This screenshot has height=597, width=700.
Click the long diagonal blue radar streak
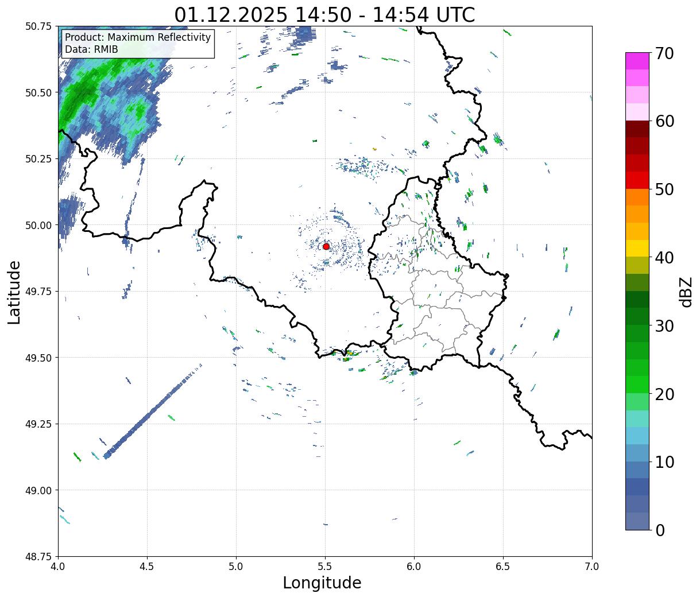[153, 411]
